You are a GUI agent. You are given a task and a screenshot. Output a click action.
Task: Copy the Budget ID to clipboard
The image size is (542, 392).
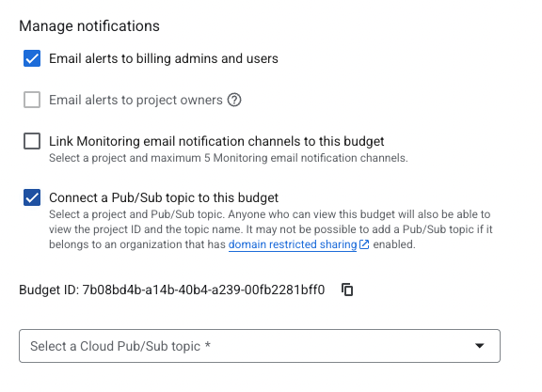[347, 290]
